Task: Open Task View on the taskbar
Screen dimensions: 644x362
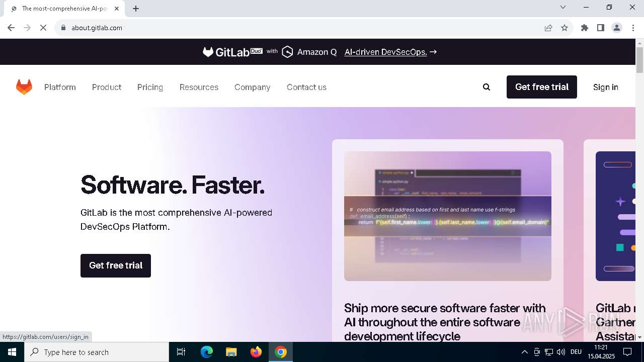Action: pyautogui.click(x=181, y=352)
